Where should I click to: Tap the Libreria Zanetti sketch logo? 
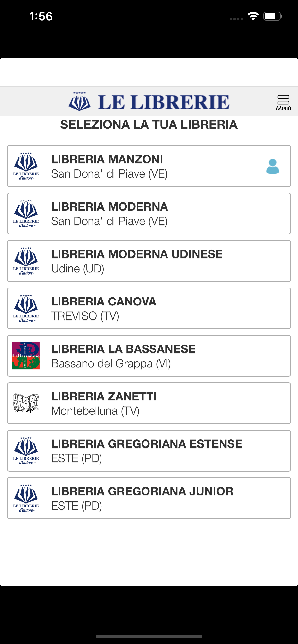pyautogui.click(x=26, y=403)
